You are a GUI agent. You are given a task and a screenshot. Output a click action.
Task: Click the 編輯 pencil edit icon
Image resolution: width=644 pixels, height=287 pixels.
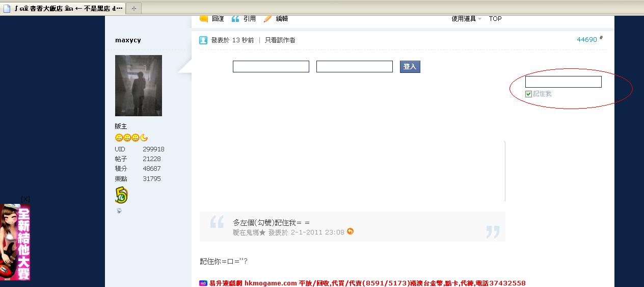point(267,19)
